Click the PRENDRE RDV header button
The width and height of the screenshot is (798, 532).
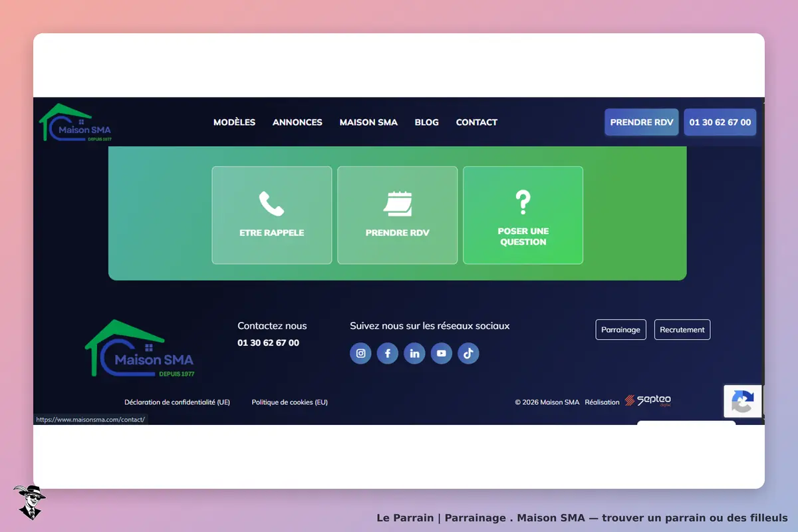click(x=642, y=122)
